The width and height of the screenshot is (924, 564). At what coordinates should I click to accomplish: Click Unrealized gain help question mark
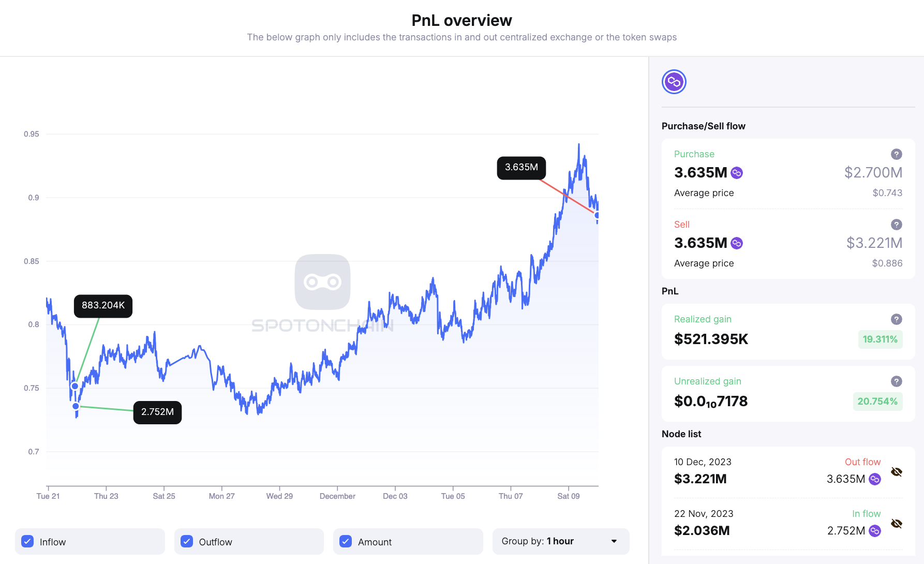coord(896,381)
